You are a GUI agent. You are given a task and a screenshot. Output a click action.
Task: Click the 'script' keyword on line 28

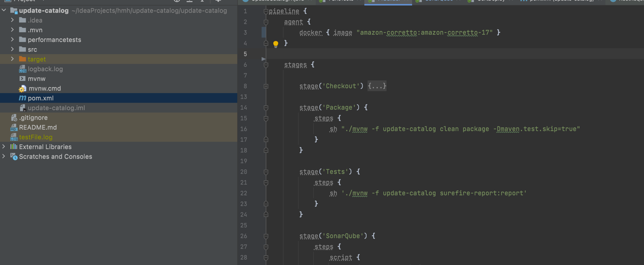point(341,258)
